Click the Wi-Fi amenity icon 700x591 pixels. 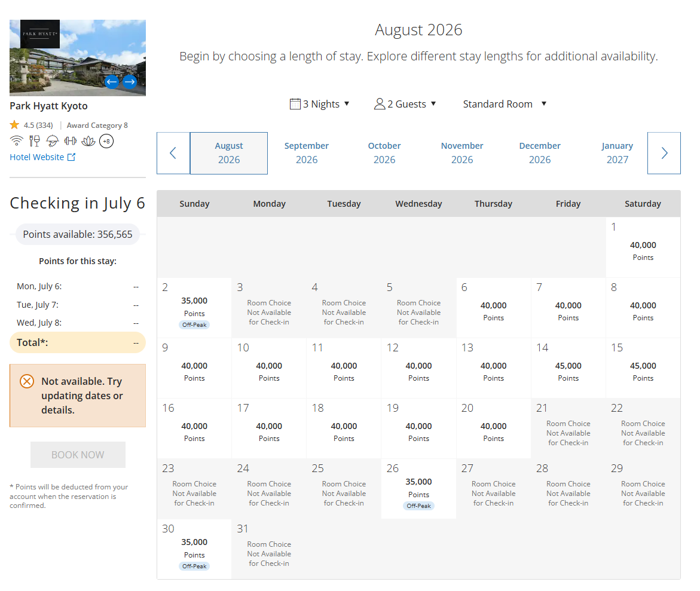tap(17, 141)
